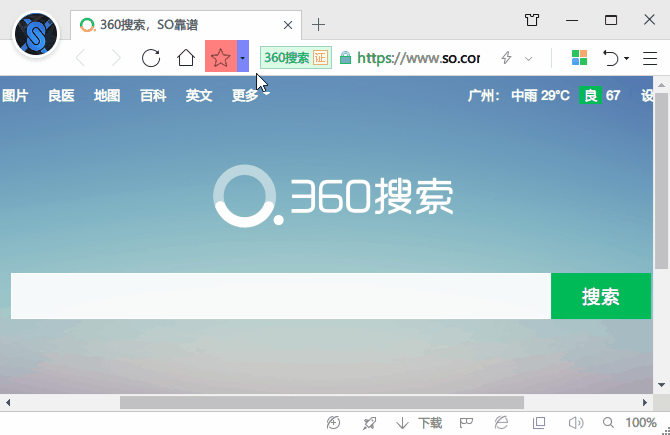Click the undo closed tab icon
The width and height of the screenshot is (670, 435).
point(611,58)
